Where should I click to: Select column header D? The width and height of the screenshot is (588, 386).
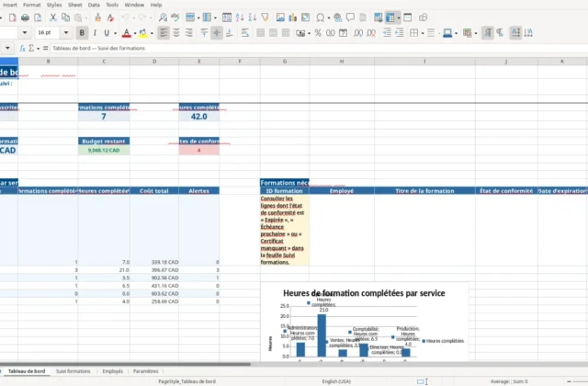point(154,62)
